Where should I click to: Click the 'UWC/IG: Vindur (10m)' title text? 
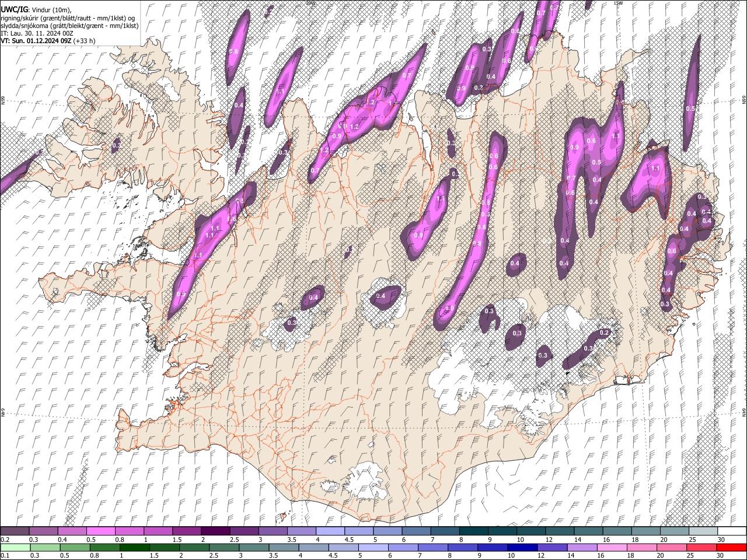coord(36,9)
